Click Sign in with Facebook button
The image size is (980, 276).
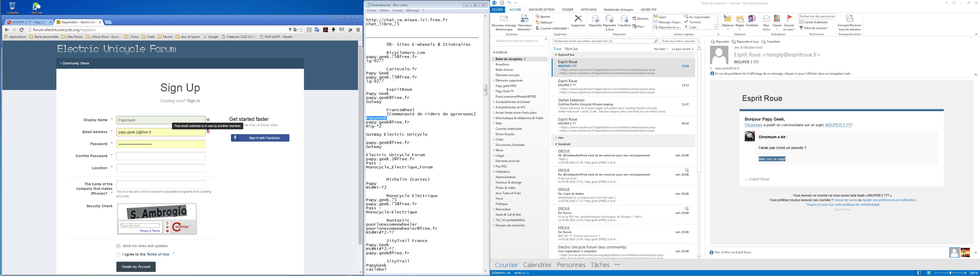260,138
